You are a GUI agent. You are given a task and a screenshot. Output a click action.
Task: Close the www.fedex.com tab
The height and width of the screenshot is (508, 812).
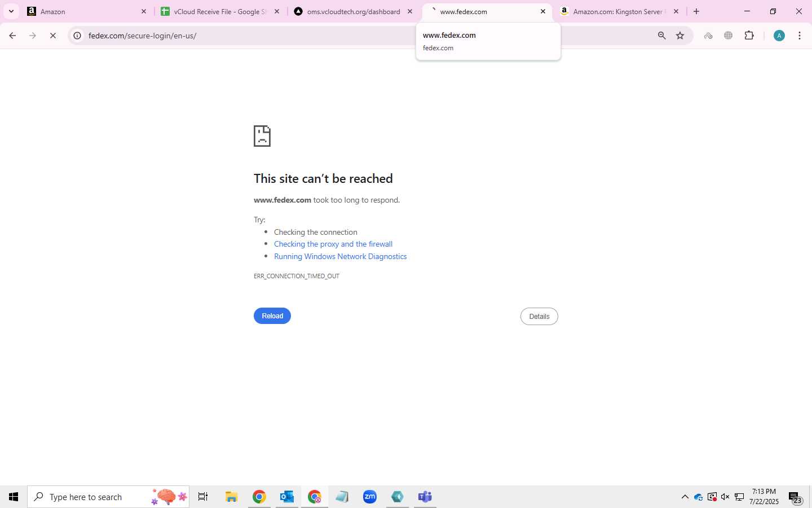[542, 11]
